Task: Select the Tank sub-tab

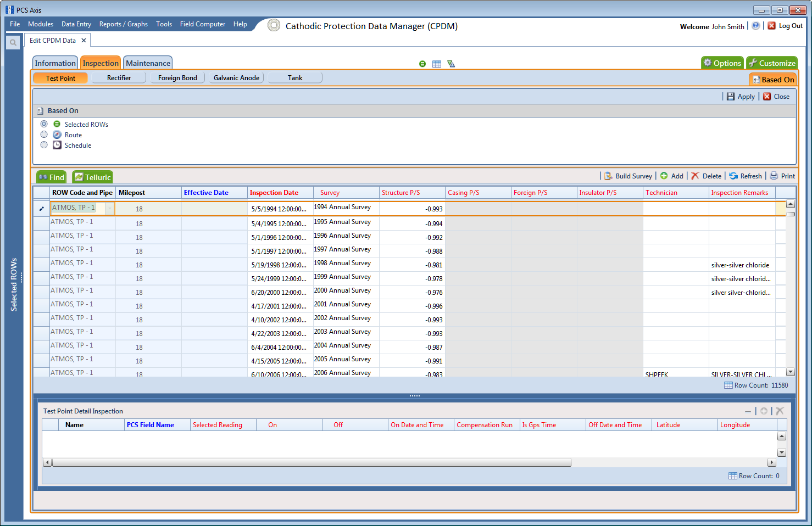Action: 295,78
